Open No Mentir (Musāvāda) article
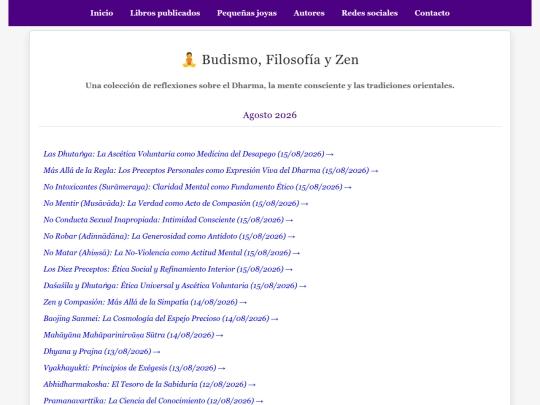Image resolution: width=540 pixels, height=405 pixels. click(176, 203)
